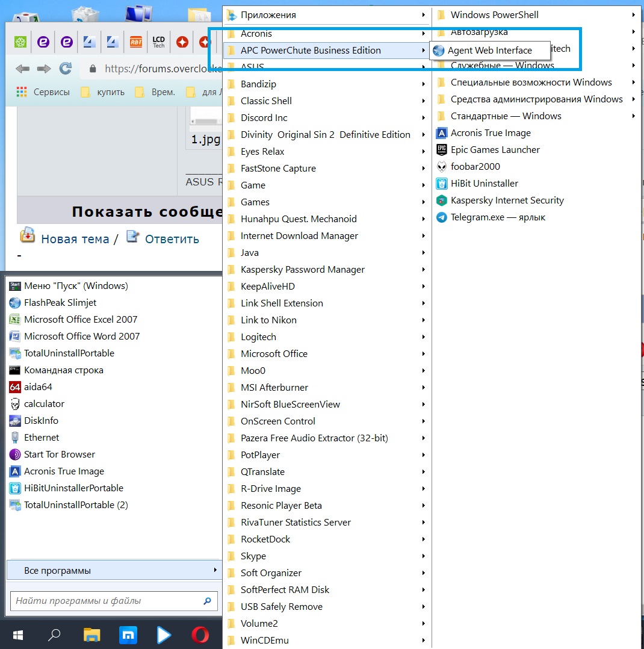Click the LCD Tech bookmark icon
Viewport: 644px width, 649px height.
pyautogui.click(x=158, y=42)
